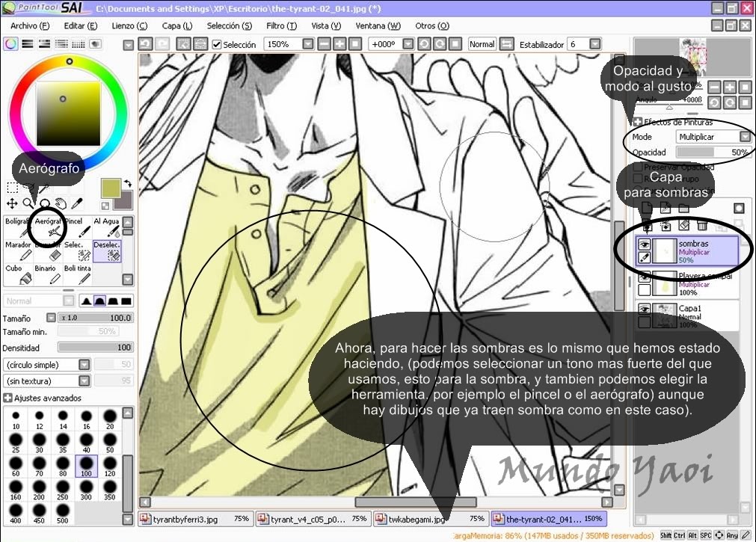Select brush size 100 preset

click(86, 466)
